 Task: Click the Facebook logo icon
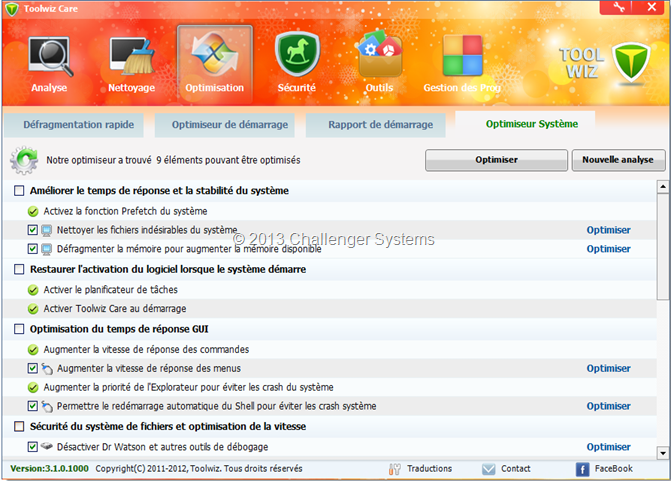[x=582, y=469]
